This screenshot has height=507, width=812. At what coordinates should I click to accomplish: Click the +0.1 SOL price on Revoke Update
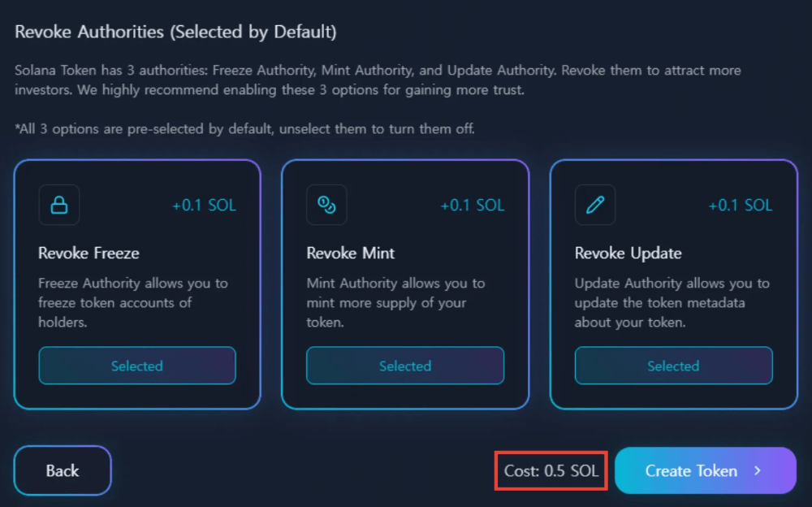740,206
